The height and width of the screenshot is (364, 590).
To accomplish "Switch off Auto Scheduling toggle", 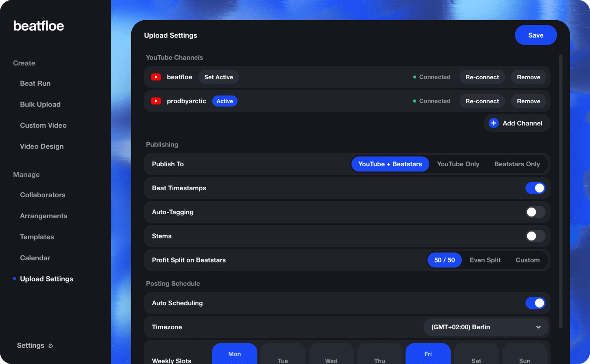I will pos(535,303).
